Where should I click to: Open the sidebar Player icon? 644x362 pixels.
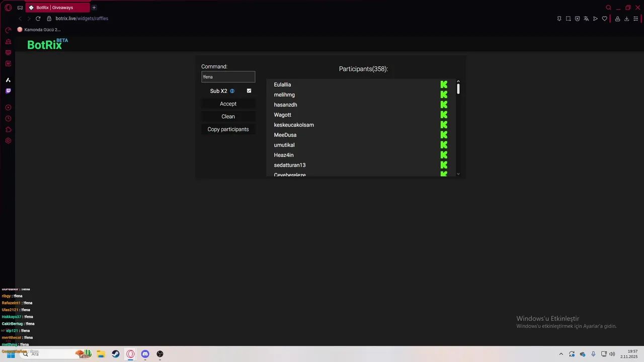[8, 108]
